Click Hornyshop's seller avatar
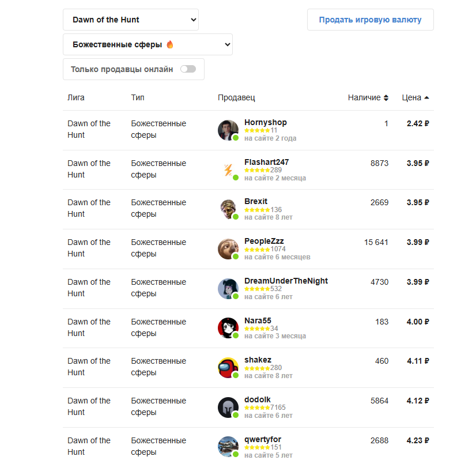This screenshot has width=476, height=464. coord(228,130)
